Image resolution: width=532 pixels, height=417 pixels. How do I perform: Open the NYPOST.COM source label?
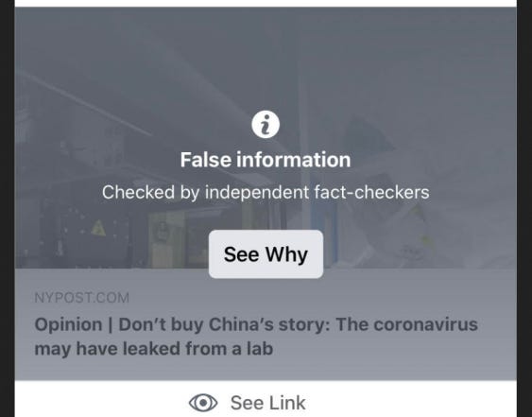tap(82, 298)
